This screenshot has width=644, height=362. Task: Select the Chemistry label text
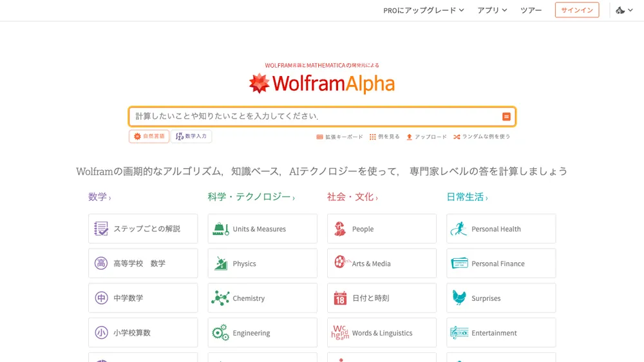[249, 298]
